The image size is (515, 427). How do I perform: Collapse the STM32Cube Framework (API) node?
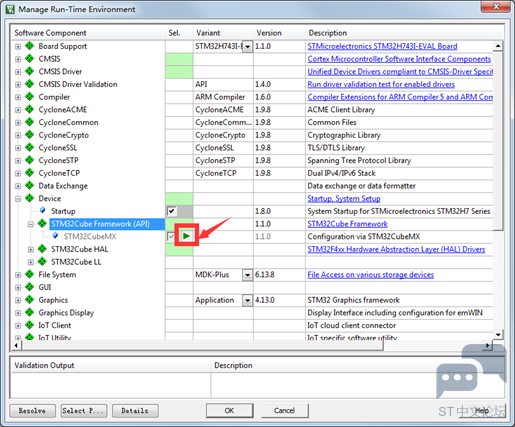31,224
